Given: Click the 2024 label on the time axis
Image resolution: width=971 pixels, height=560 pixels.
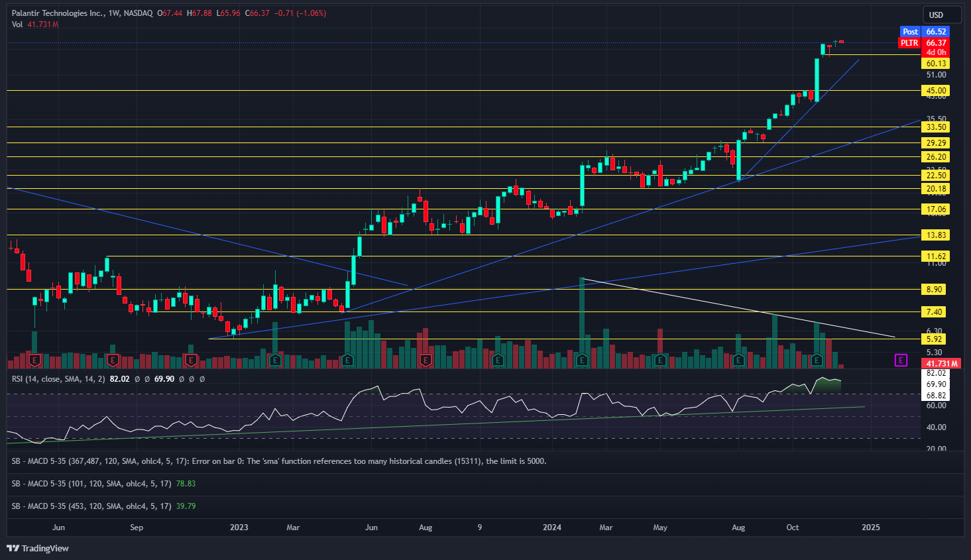Looking at the screenshot, I should pyautogui.click(x=551, y=528).
